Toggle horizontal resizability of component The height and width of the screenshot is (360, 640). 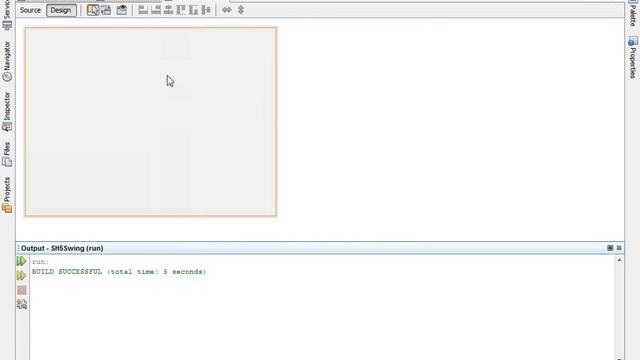pos(227,10)
